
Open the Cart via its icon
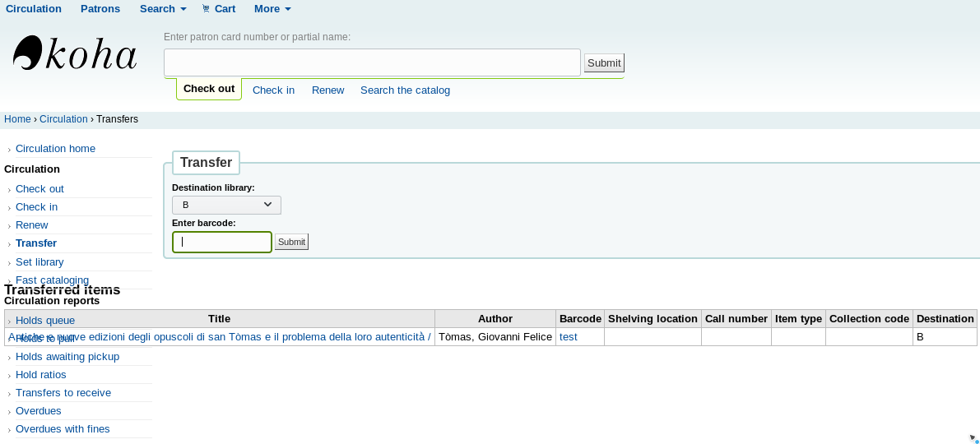pyautogui.click(x=206, y=9)
